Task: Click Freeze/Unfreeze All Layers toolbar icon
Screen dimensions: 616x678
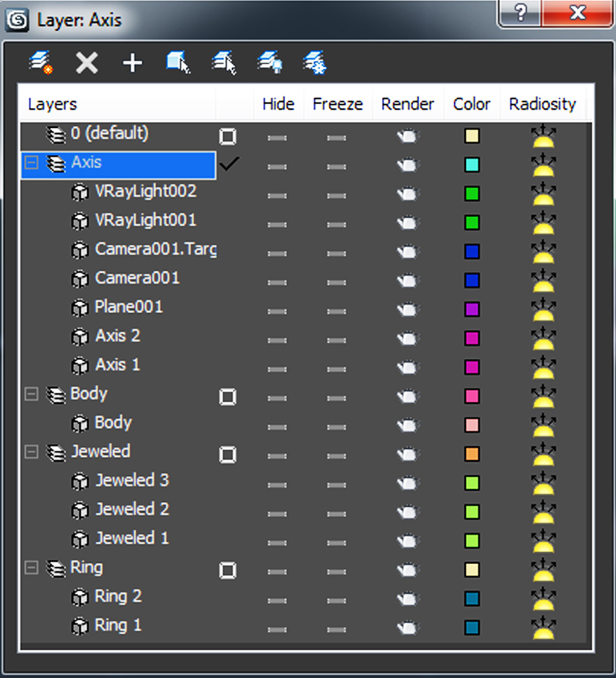Action: pos(315,63)
